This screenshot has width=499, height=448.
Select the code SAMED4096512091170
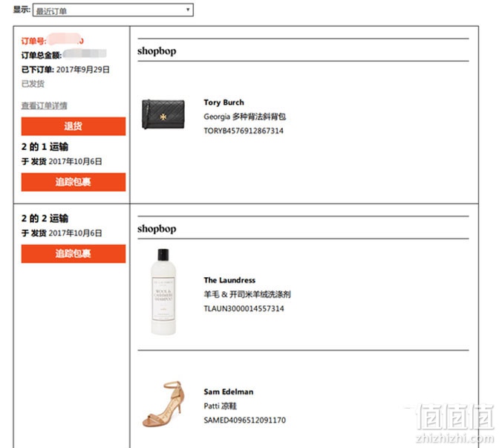click(245, 421)
